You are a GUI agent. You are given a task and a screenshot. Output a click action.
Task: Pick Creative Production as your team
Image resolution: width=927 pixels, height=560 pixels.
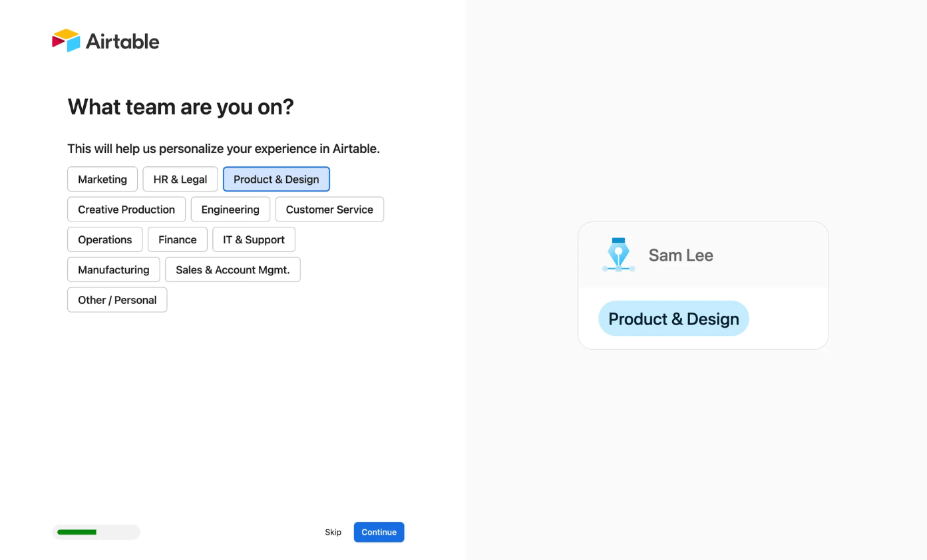point(126,210)
